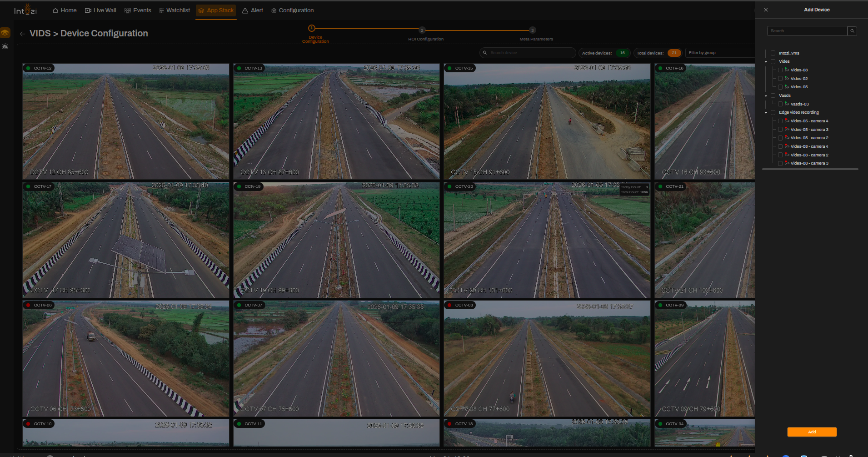Click the CCTV-09 name label
Viewport: 868px width, 457px height.
[674, 305]
